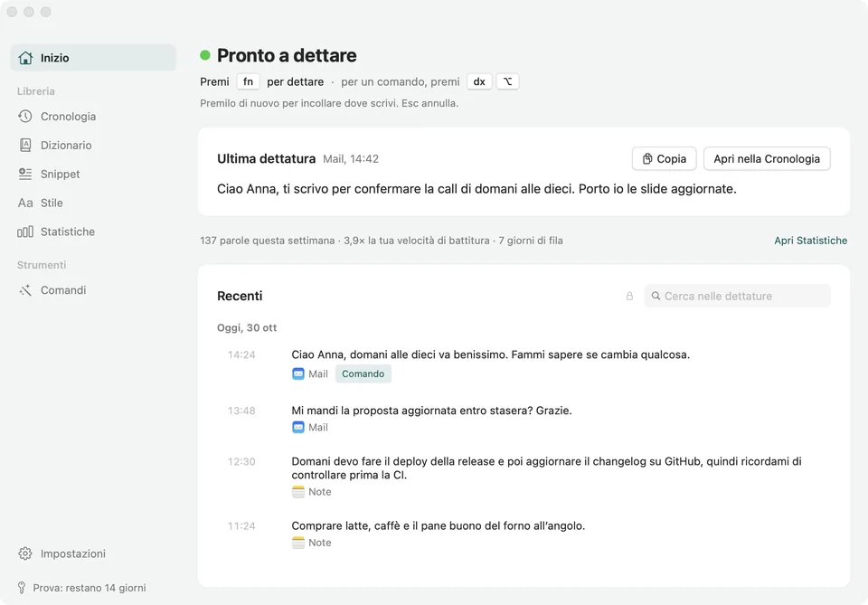Viewport: 868px width, 605px height.
Task: Click the magnifier icon in search field
Action: coord(656,296)
